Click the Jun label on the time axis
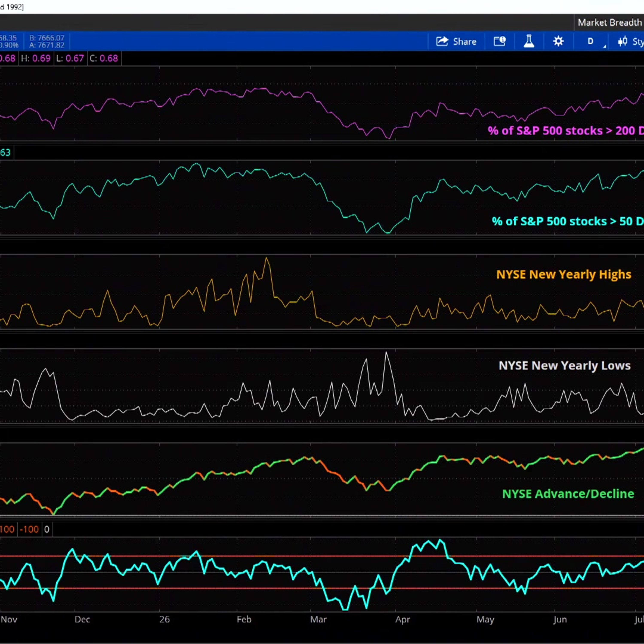Viewport: 644px width, 644px height. [x=560, y=619]
